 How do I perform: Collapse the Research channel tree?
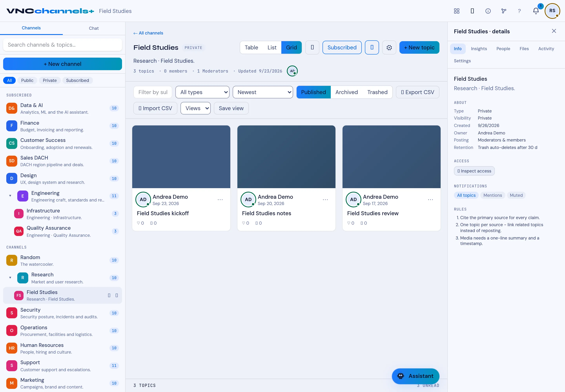pos(10,278)
